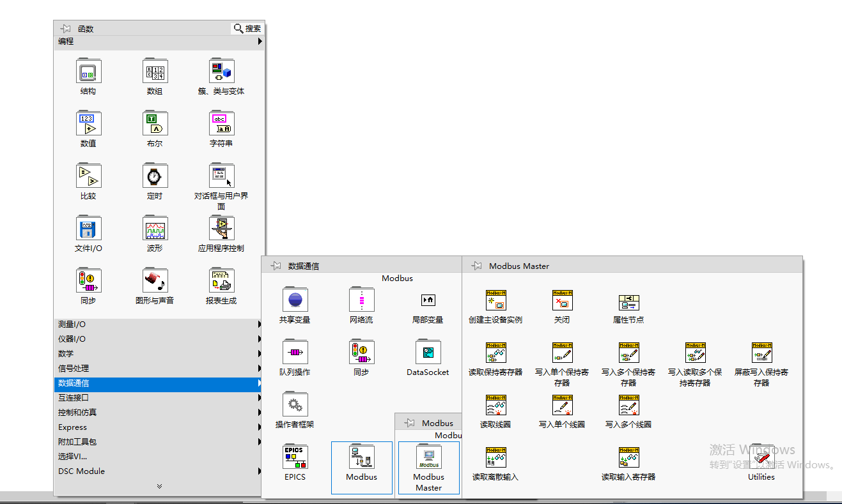Open the 比较 (Comparison) palette icon
The width and height of the screenshot is (842, 504).
tap(88, 176)
